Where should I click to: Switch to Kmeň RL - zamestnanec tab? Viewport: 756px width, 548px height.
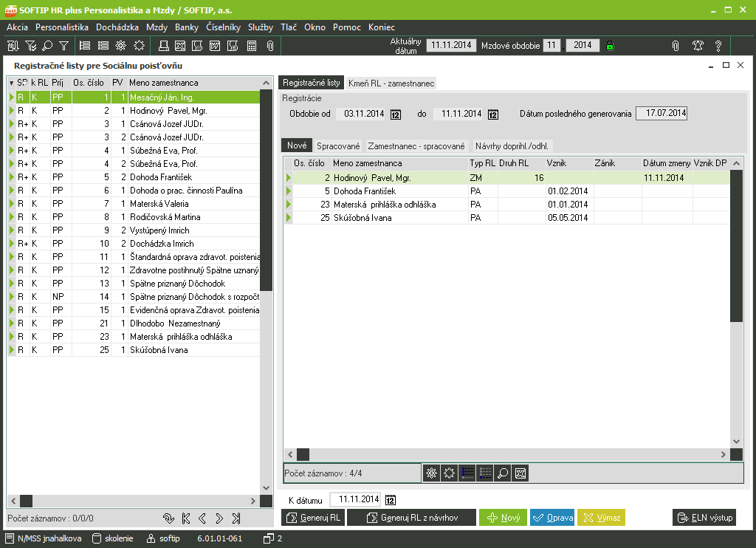coord(391,83)
